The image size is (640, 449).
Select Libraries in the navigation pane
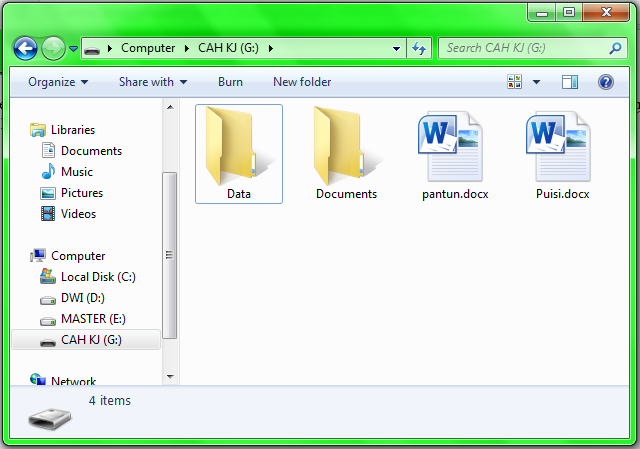click(x=73, y=130)
